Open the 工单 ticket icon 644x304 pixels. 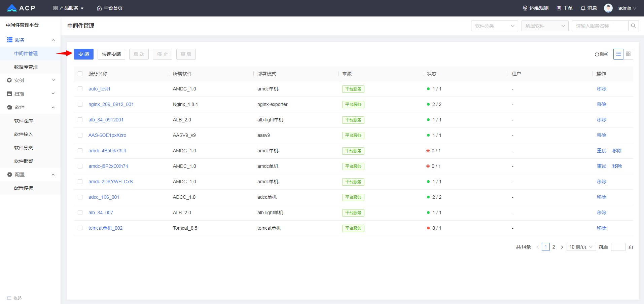tap(559, 8)
